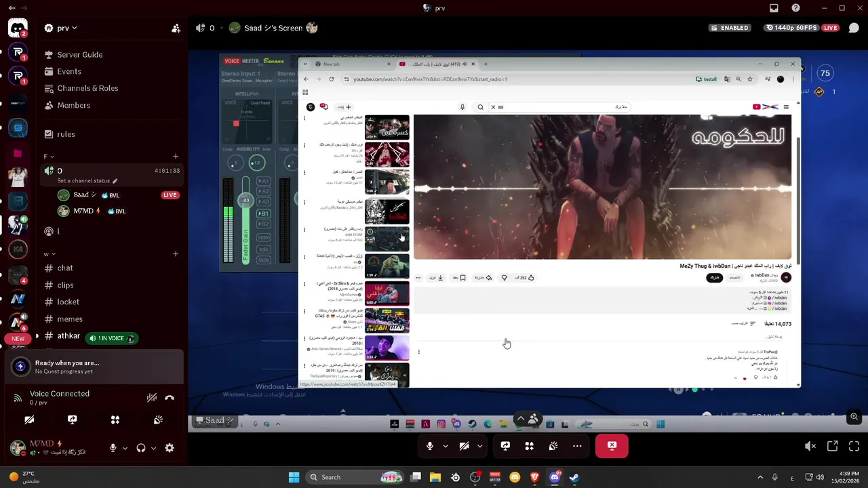Viewport: 868px width, 488px height.
Task: Click the 1440p 60FPS LIVE quality badge
Action: (x=802, y=28)
